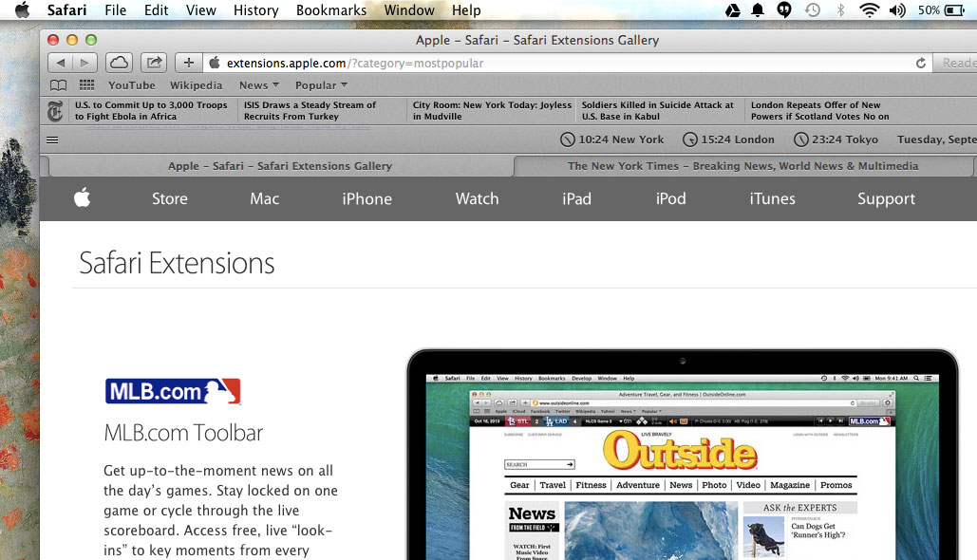Click the London clock icon
This screenshot has height=560, width=977.
689,140
